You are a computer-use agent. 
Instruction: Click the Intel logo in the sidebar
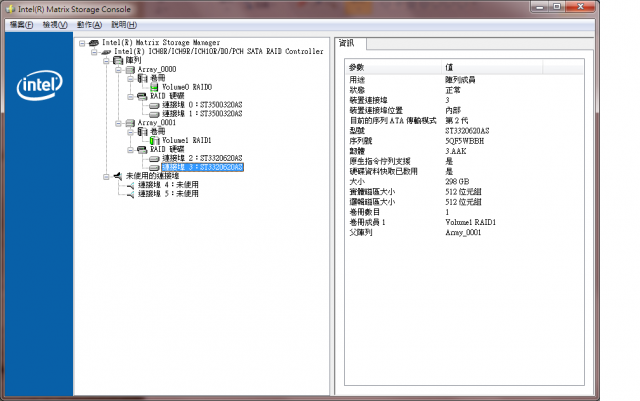(40, 85)
